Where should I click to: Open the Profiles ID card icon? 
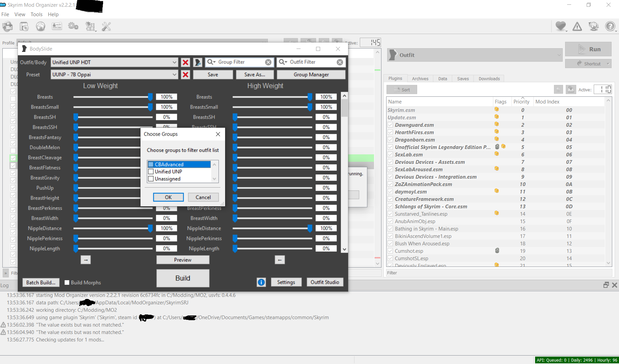tap(57, 26)
